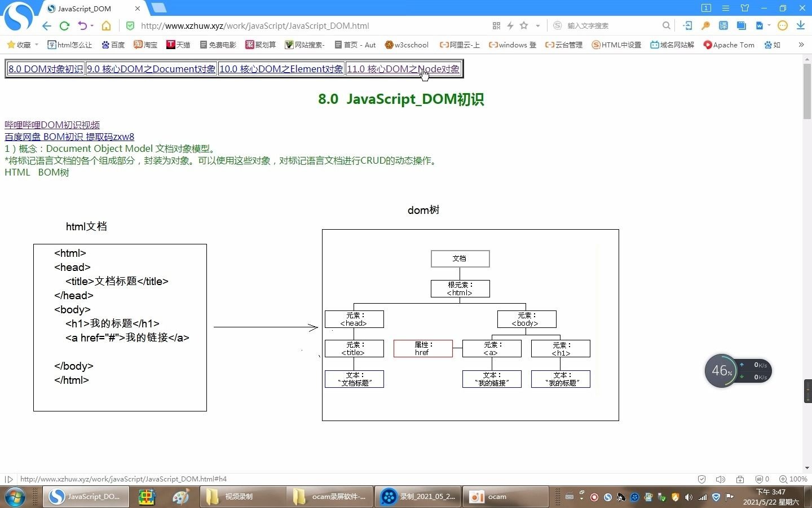Viewport: 812px width, 508px height.
Task: Show more bookmarks with double chevron
Action: pyautogui.click(x=801, y=45)
